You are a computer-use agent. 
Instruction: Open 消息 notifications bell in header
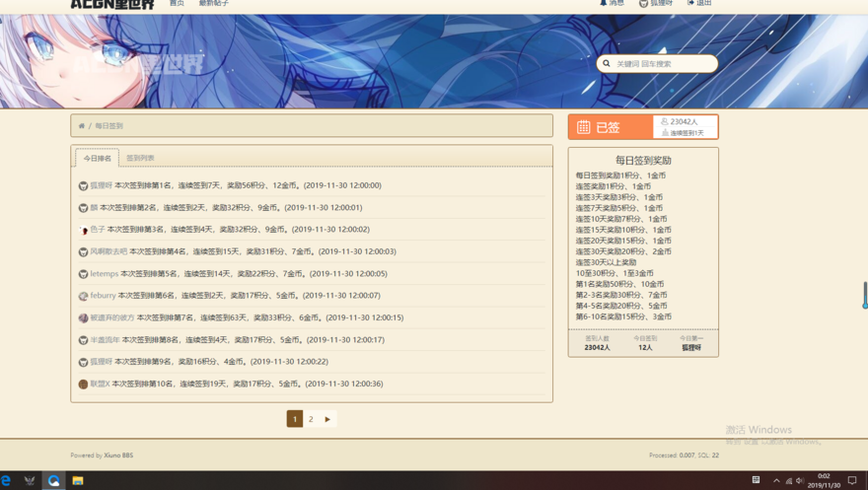click(612, 3)
